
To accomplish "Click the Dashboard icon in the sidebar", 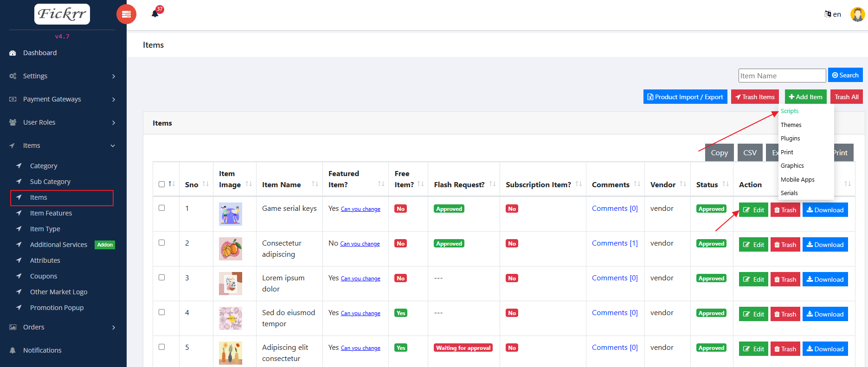I will (13, 53).
